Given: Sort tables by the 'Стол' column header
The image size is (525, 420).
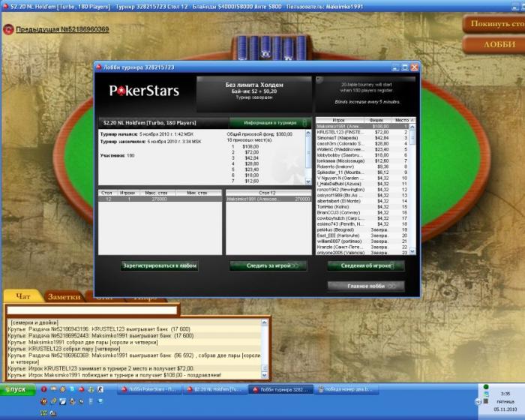Looking at the screenshot, I should (106, 193).
